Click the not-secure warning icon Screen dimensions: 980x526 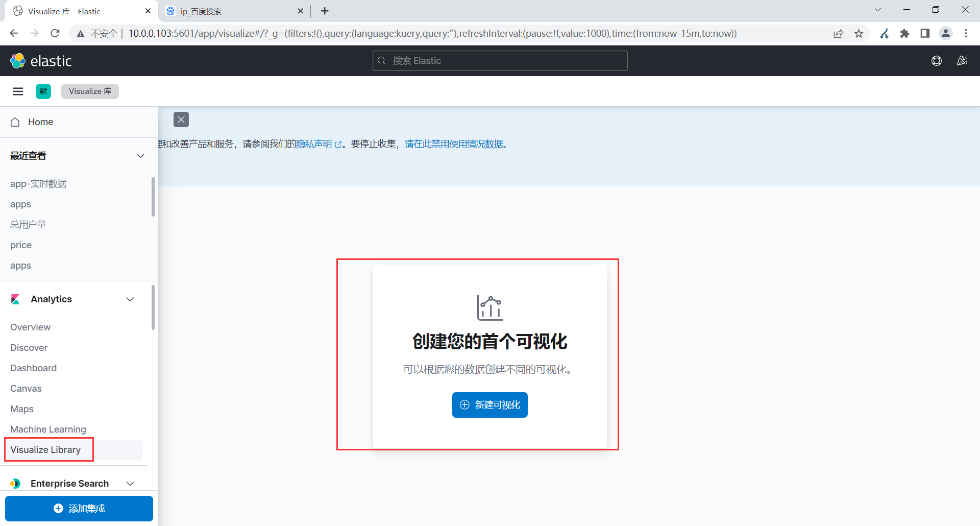pyautogui.click(x=80, y=34)
